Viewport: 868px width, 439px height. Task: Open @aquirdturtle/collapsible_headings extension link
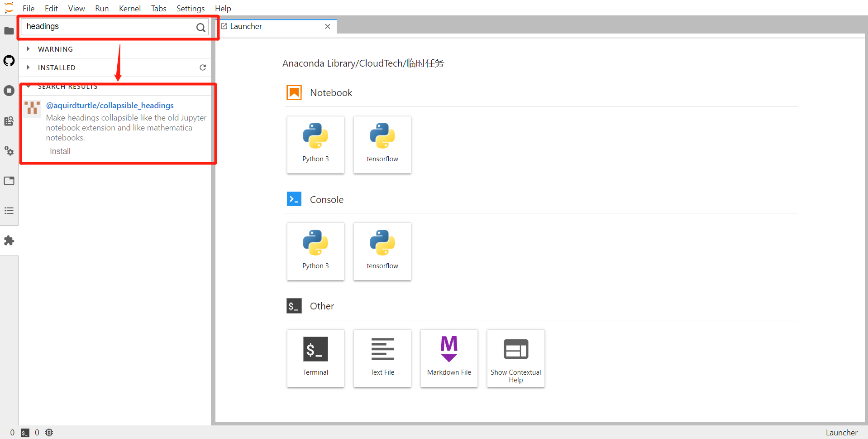[110, 106]
